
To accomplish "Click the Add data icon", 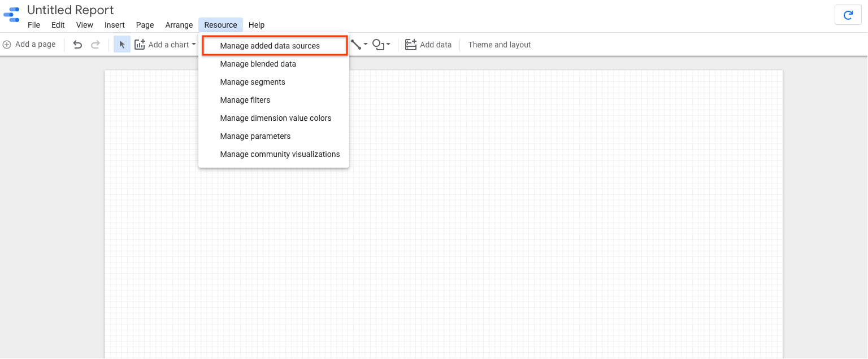I will click(x=411, y=45).
